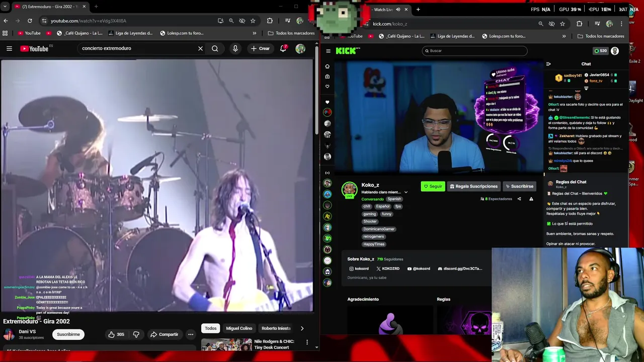Start YouTube voice search microphone
This screenshot has height=362, width=644.
(235, 48)
